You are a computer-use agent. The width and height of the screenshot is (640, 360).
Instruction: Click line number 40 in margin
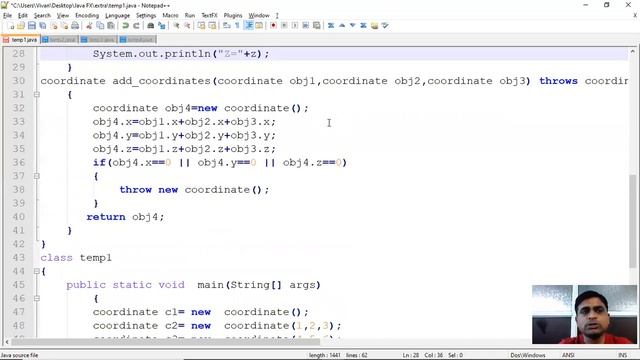point(19,217)
